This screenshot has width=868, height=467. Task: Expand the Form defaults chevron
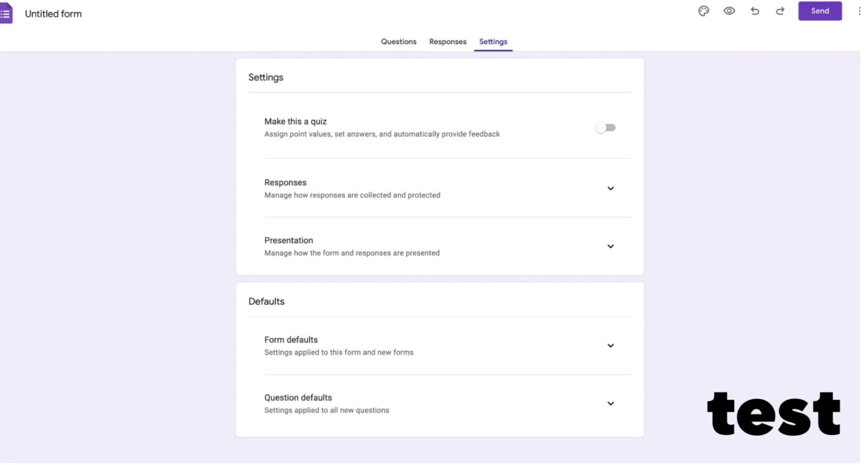click(610, 345)
